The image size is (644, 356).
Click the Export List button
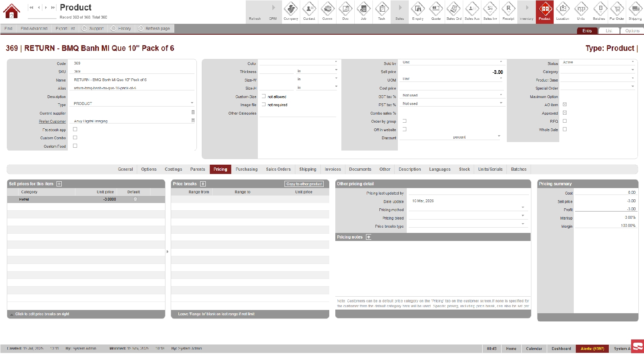click(x=65, y=29)
